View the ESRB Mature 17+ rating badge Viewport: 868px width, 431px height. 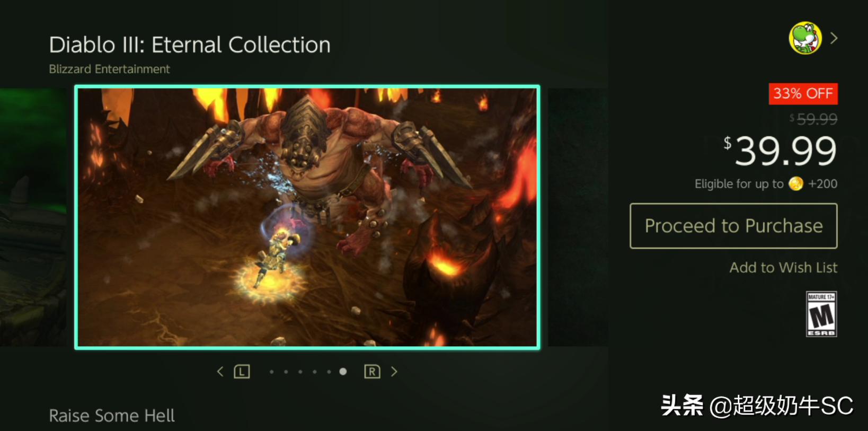(x=821, y=314)
